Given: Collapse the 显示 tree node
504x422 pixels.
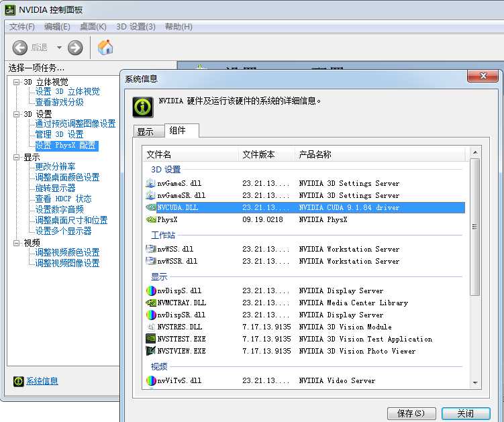Looking at the screenshot, I should (x=16, y=157).
